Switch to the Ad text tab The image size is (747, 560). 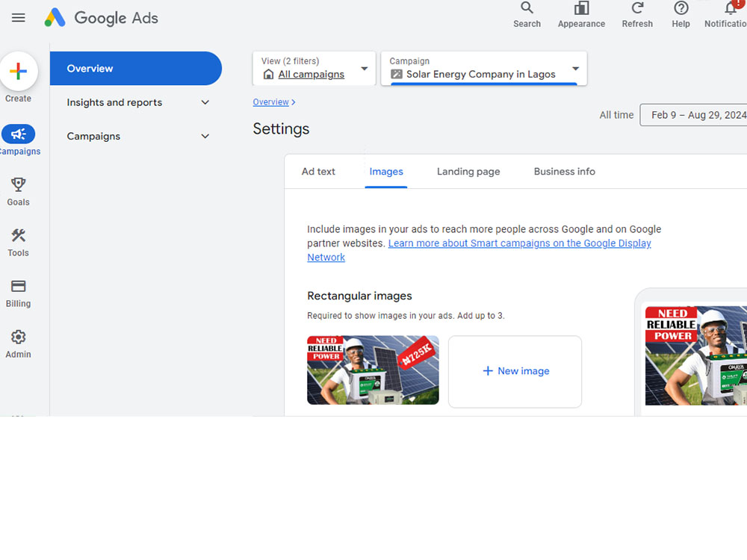click(x=318, y=172)
